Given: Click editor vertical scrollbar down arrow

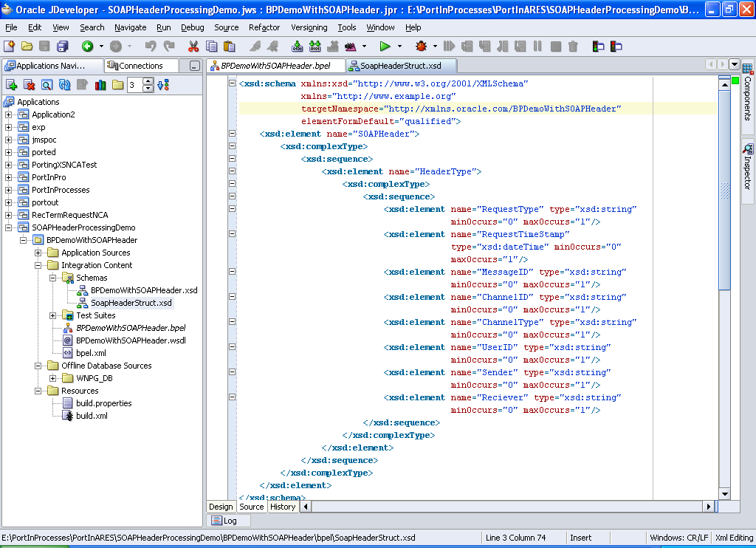Looking at the screenshot, I should (724, 493).
